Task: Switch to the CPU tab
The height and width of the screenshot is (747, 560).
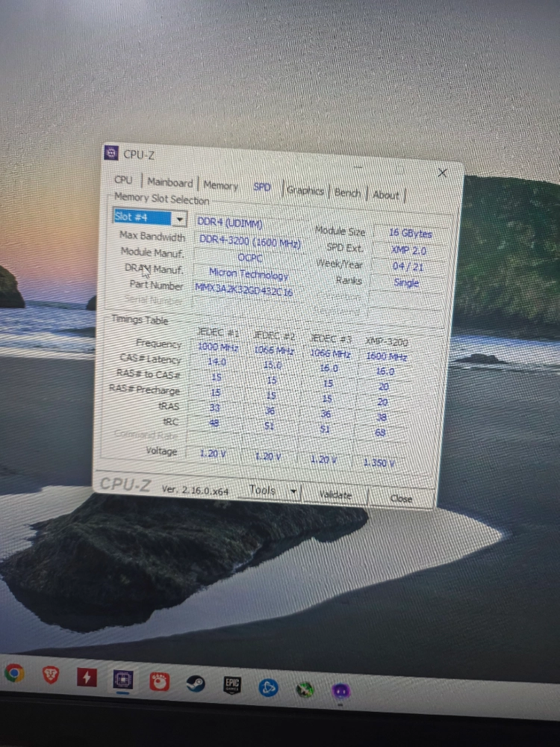Action: coord(123,179)
